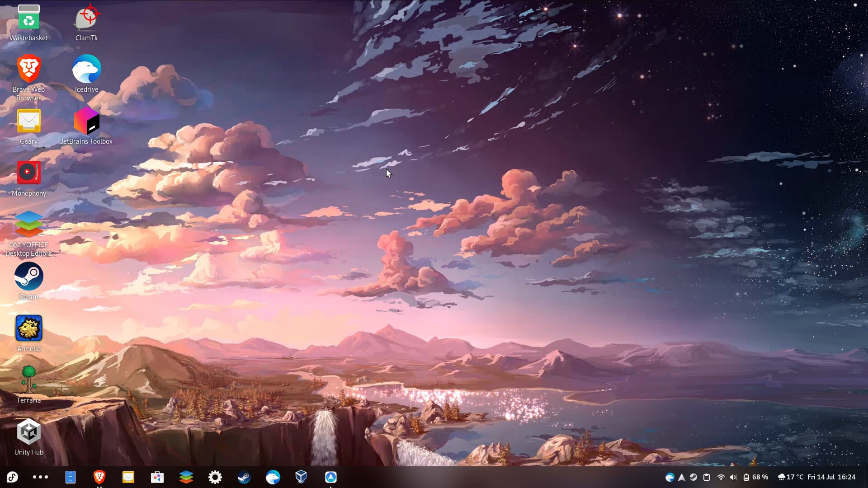Open the file manager from the taskbar

tap(71, 477)
